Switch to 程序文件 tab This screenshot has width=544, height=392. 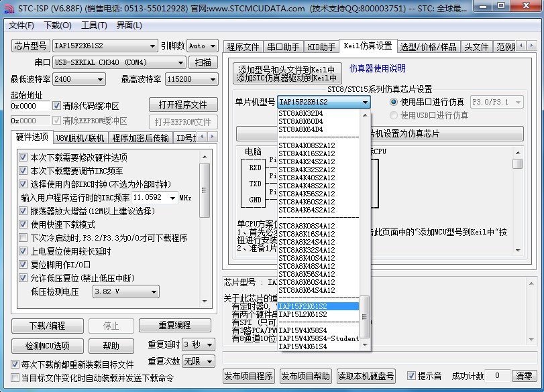(243, 47)
